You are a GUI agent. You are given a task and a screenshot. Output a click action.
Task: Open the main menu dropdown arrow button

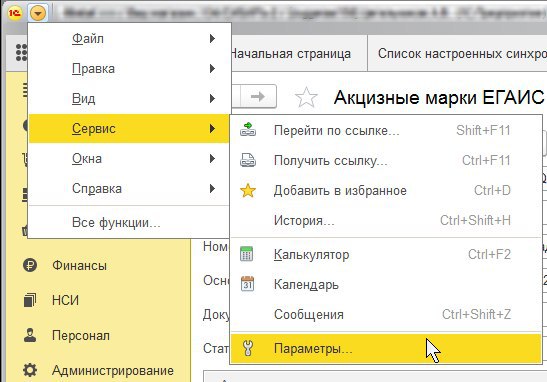coord(38,14)
